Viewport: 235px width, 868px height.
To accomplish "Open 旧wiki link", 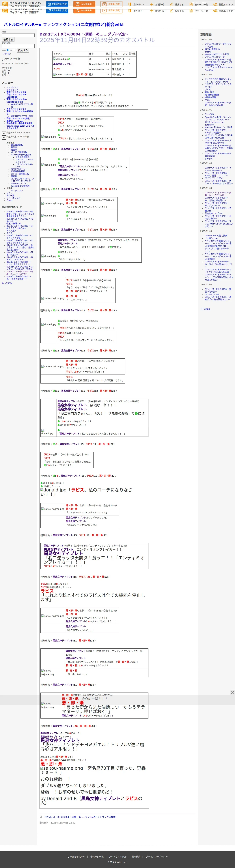I will (x=9, y=200).
